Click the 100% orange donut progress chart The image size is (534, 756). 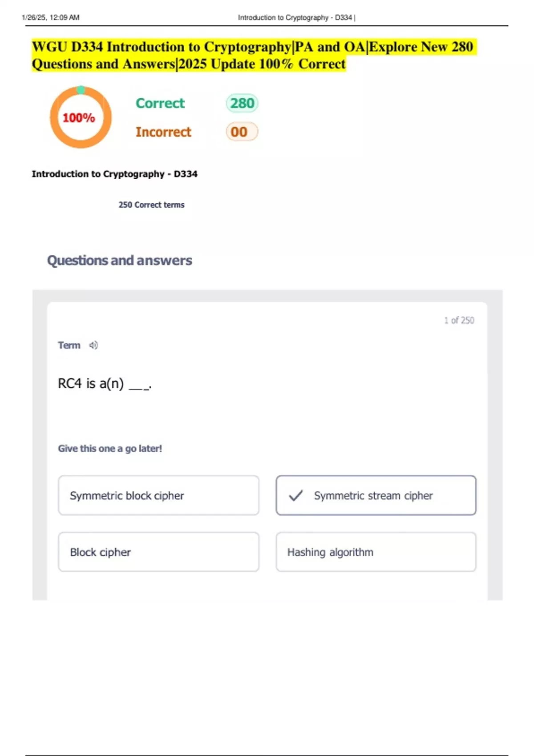point(80,117)
